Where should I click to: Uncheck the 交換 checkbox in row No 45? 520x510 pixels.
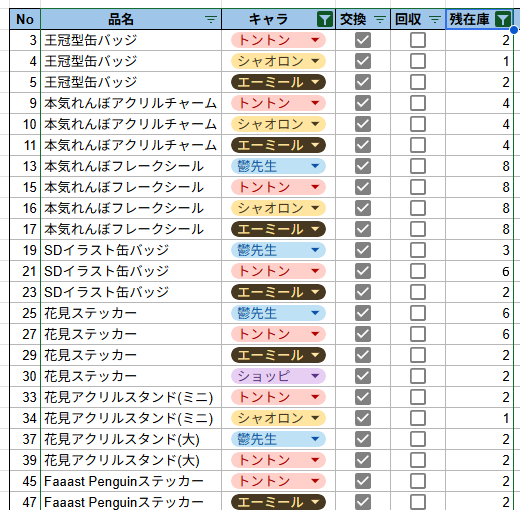pyautogui.click(x=363, y=481)
